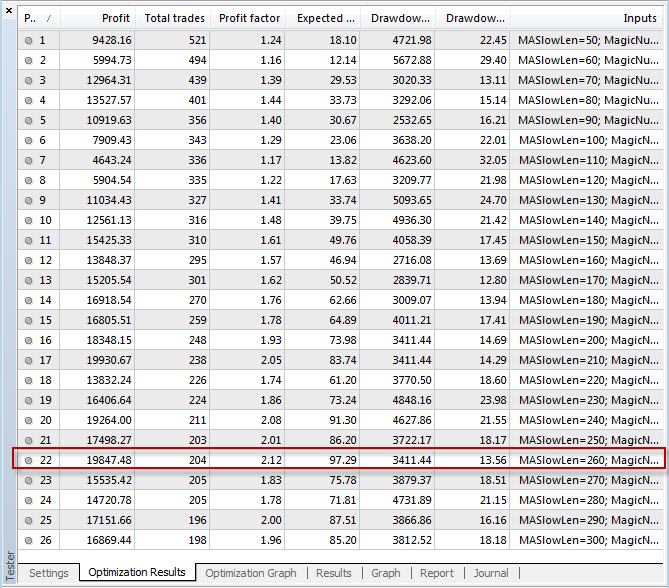Switch to the Graph tab
Screen dimensions: 669x588
point(385,573)
